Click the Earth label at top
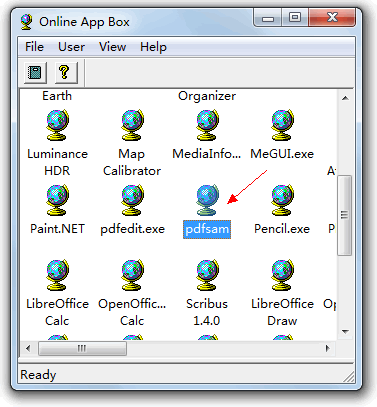This screenshot has height=407, width=377. tap(57, 96)
